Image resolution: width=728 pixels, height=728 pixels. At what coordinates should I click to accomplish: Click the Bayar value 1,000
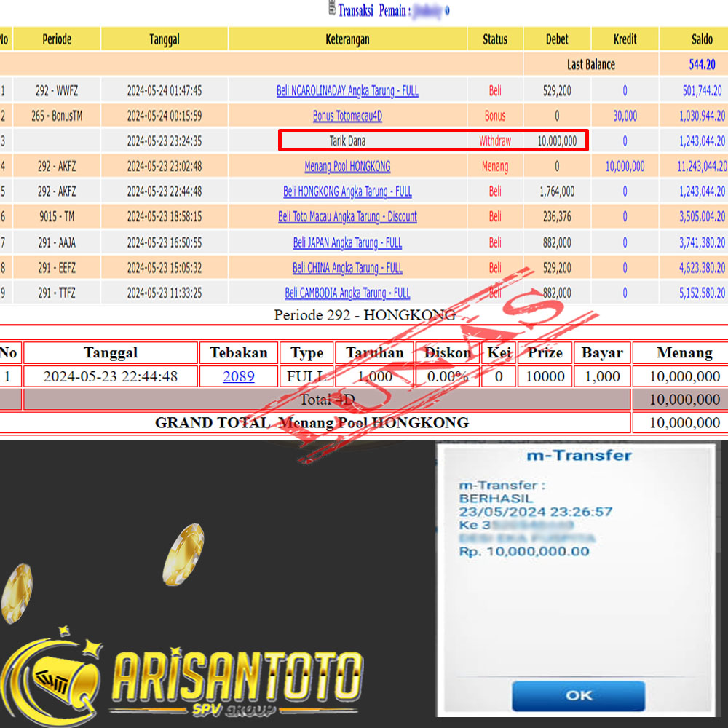point(602,376)
